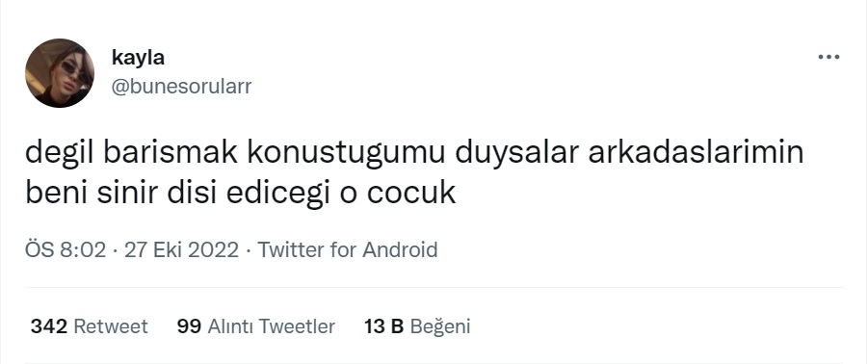The image size is (868, 364).
Task: Open the Twitter for Android source link
Action: click(348, 250)
